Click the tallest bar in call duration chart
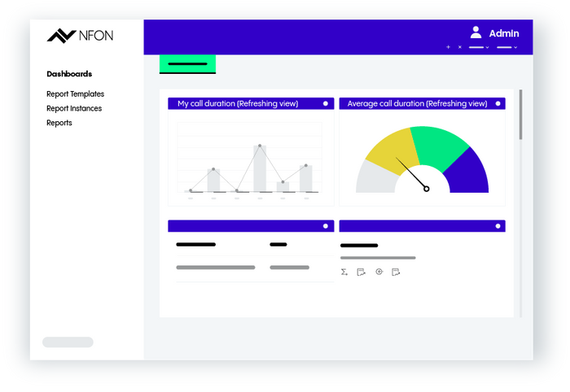Screen dimensions: 570x392 pyautogui.click(x=260, y=168)
